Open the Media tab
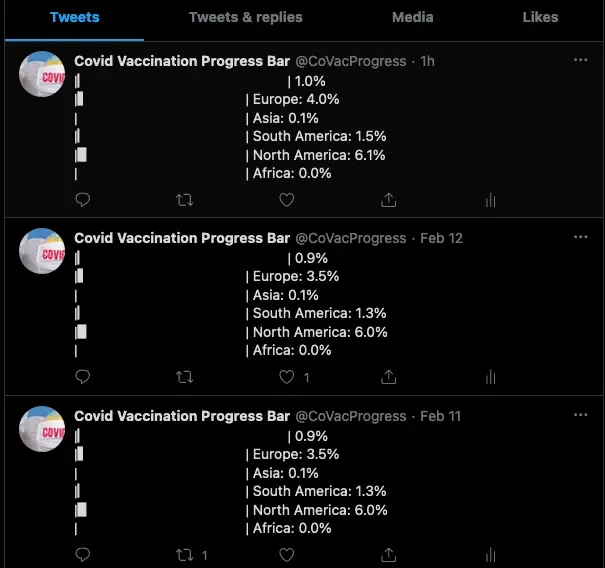The width and height of the screenshot is (605, 568). 412,17
